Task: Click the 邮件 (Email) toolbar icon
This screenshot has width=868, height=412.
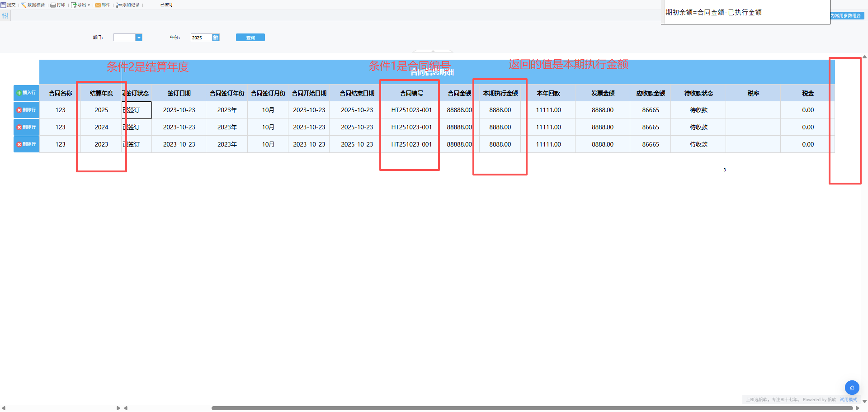Action: click(102, 5)
